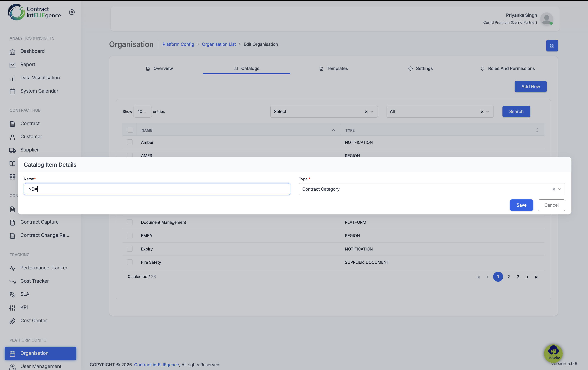Sort table by NAME column
The height and width of the screenshot is (370, 588).
pos(238,130)
